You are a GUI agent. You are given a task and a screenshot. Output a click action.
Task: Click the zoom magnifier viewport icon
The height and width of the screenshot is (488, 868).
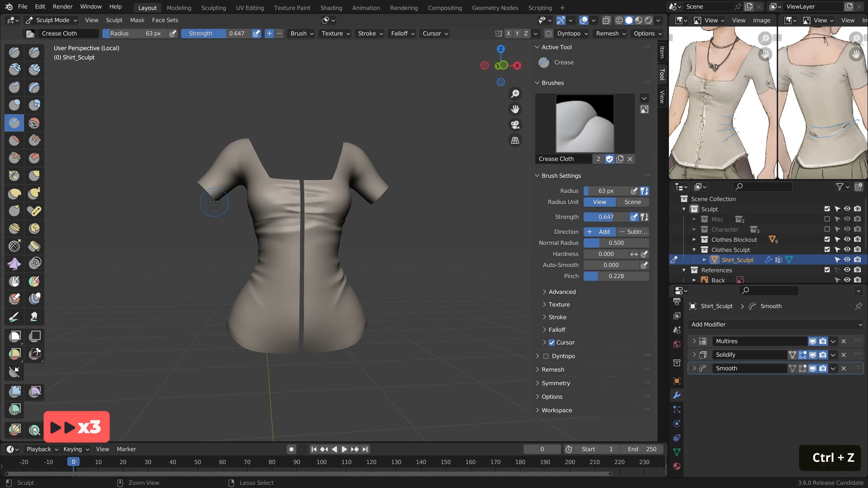coord(515,94)
